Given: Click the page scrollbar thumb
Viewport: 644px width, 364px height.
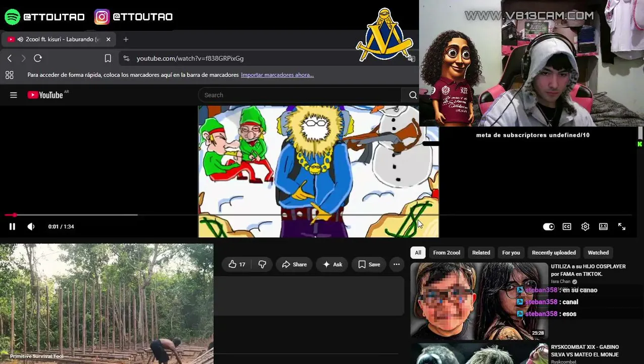Looking at the screenshot, I should pyautogui.click(x=640, y=133).
